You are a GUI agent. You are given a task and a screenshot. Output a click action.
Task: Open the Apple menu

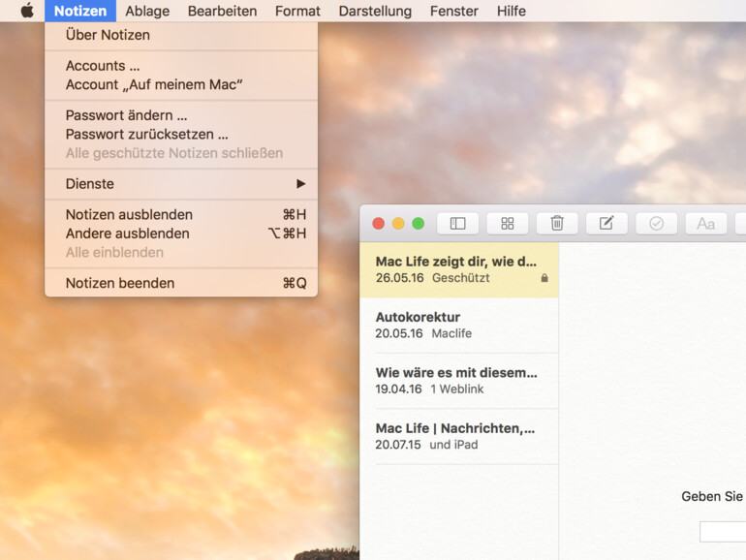coord(27,11)
